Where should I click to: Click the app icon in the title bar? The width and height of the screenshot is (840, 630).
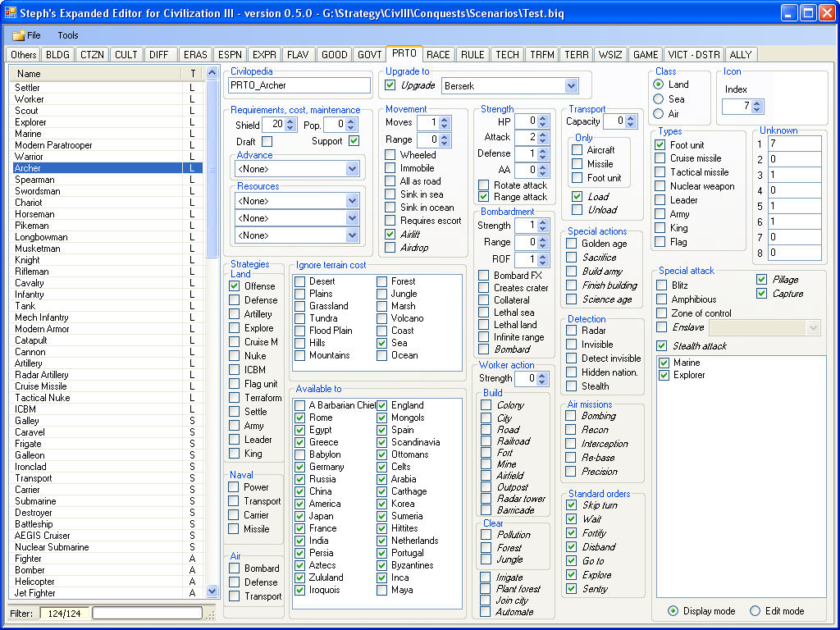[x=10, y=12]
